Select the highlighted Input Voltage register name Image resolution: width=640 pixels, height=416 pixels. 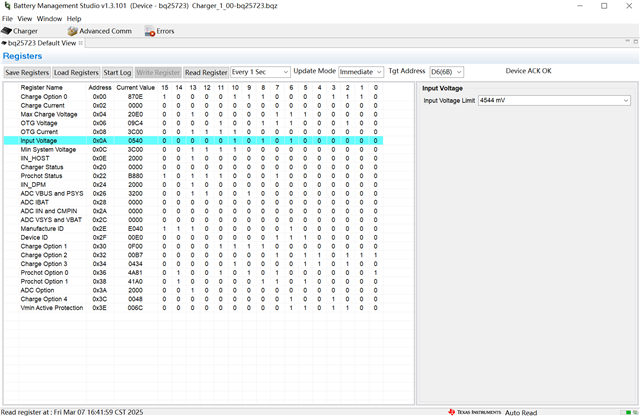click(39, 140)
